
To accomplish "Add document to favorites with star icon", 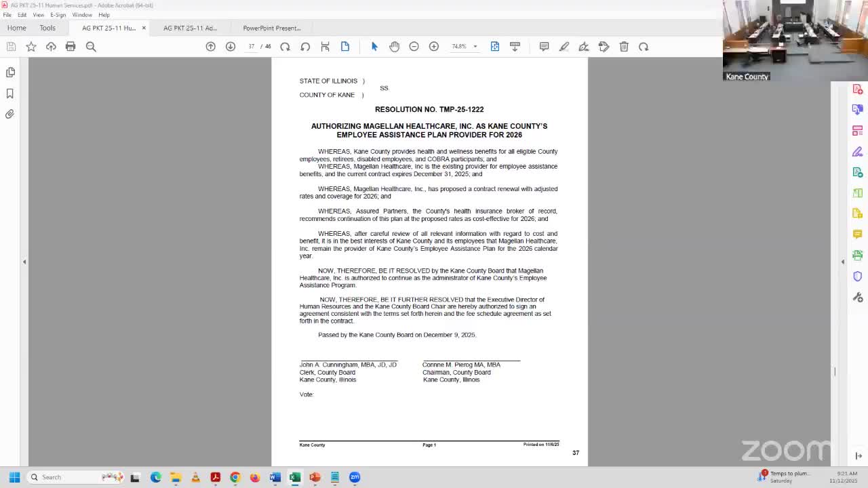I will point(31,46).
